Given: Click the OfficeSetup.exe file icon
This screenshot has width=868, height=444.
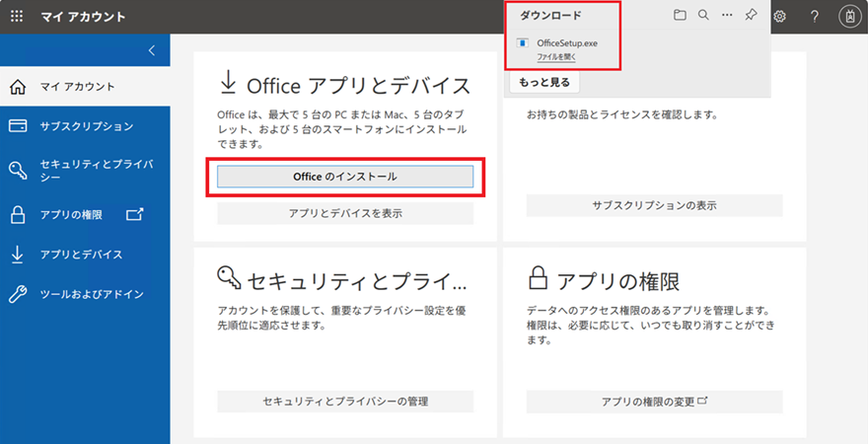Looking at the screenshot, I should point(522,43).
